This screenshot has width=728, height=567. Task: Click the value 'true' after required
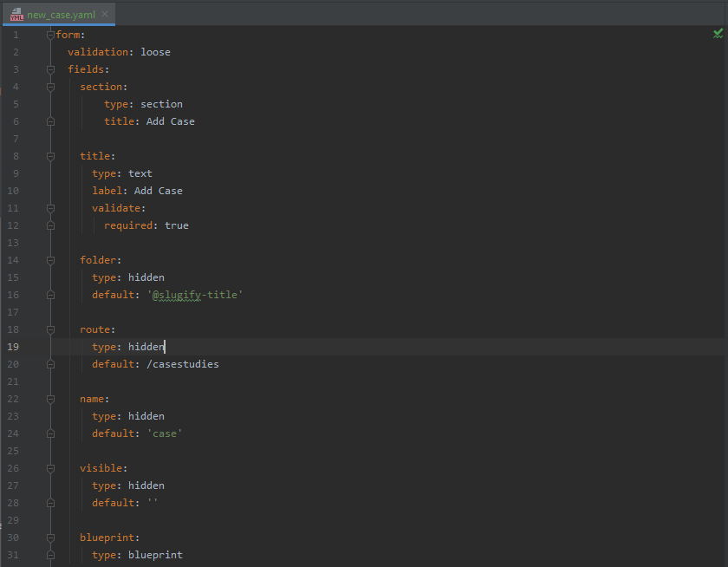coord(177,225)
